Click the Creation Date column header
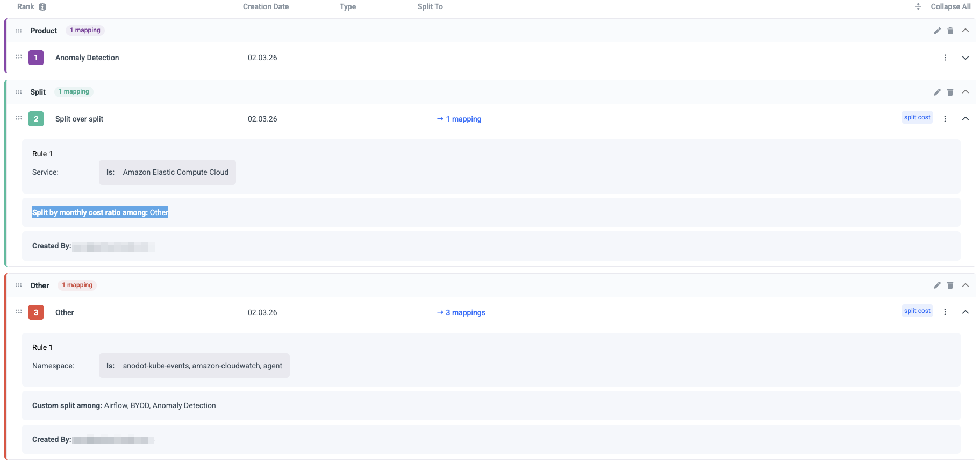 [x=266, y=6]
